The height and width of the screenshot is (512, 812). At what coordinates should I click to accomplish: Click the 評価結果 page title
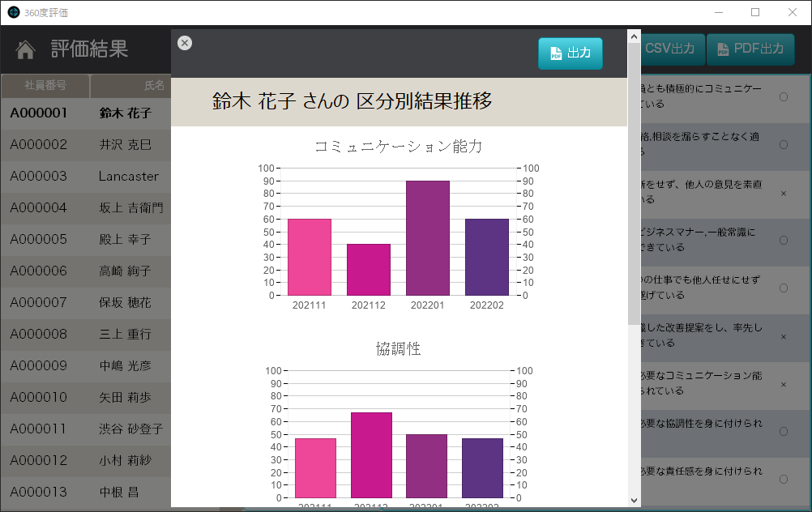click(x=89, y=49)
